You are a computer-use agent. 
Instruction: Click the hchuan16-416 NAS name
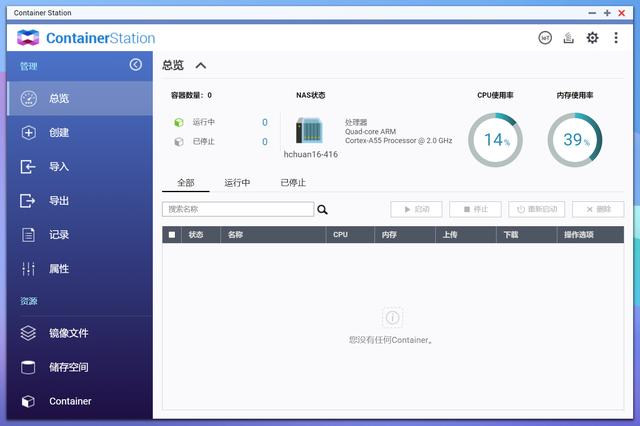pyautogui.click(x=311, y=154)
